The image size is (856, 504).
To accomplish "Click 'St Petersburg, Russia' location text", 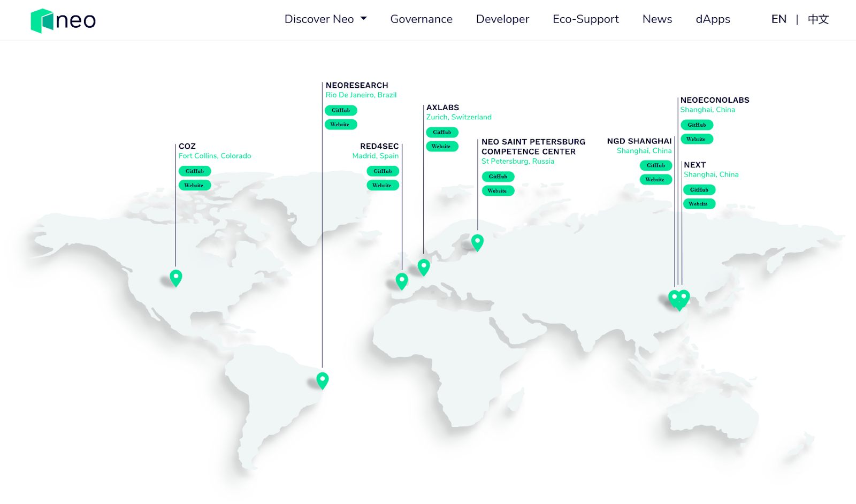I will [x=518, y=161].
